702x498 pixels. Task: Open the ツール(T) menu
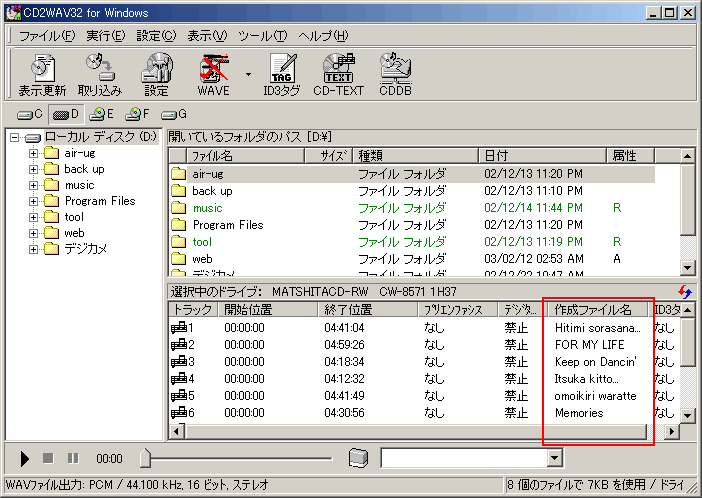coord(262,36)
